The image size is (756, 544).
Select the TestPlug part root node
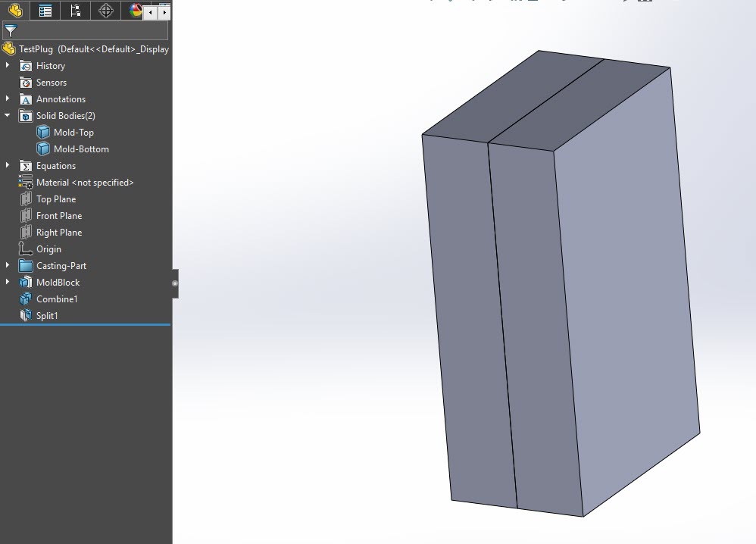86,49
